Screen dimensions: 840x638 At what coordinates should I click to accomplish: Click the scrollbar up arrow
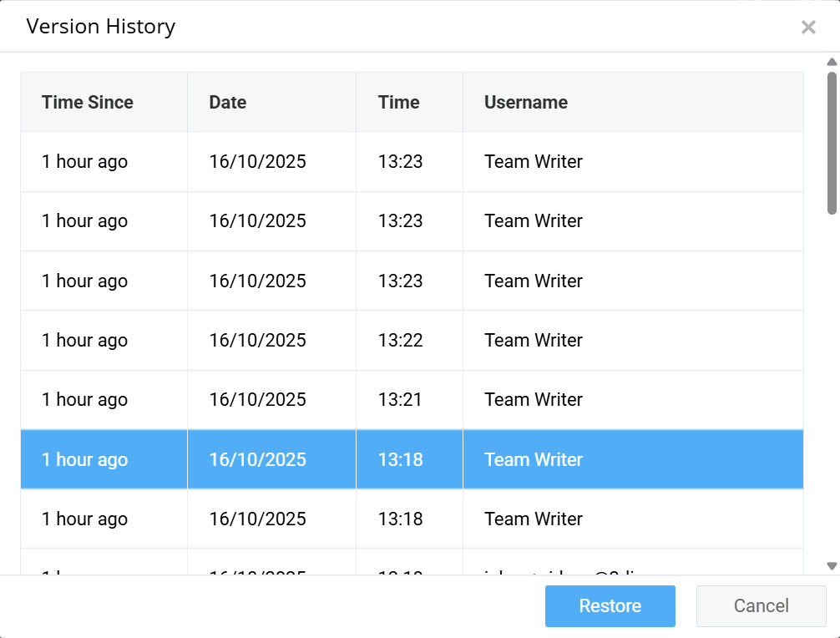pyautogui.click(x=832, y=62)
